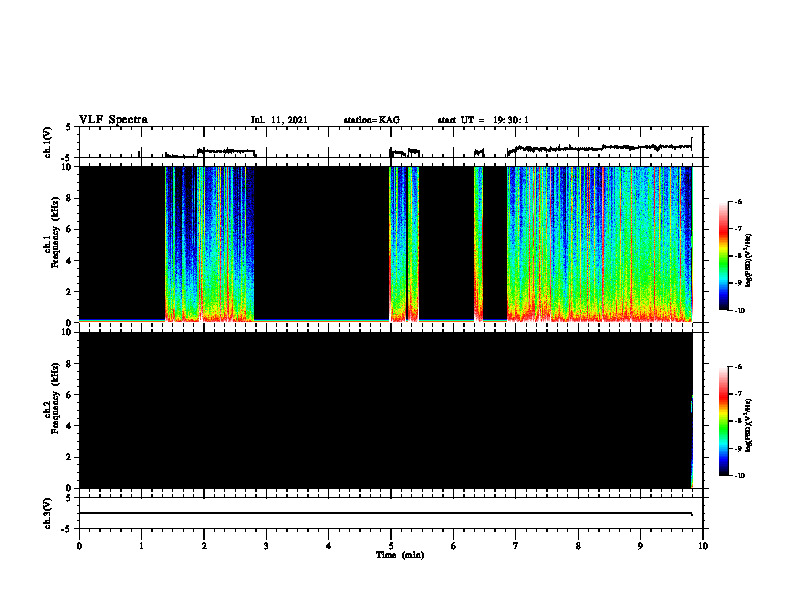
Task: Click the 'ch.3(V)' axis label at bottom
Action: pos(48,513)
